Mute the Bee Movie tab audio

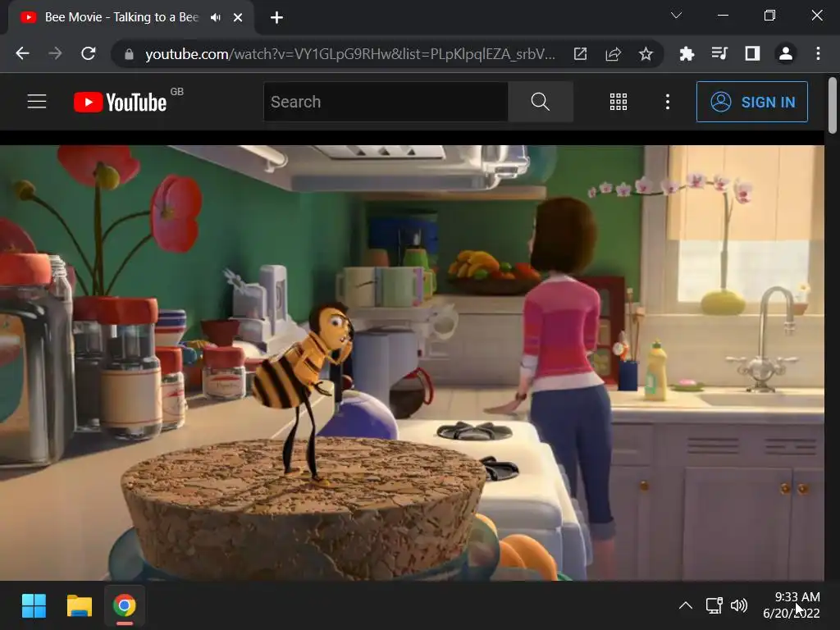coord(216,18)
